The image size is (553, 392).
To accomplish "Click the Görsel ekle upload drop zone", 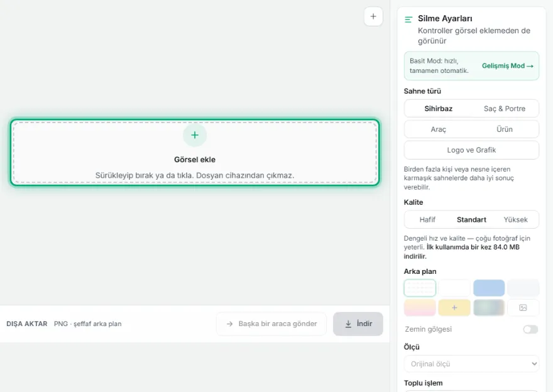I will pos(195,152).
